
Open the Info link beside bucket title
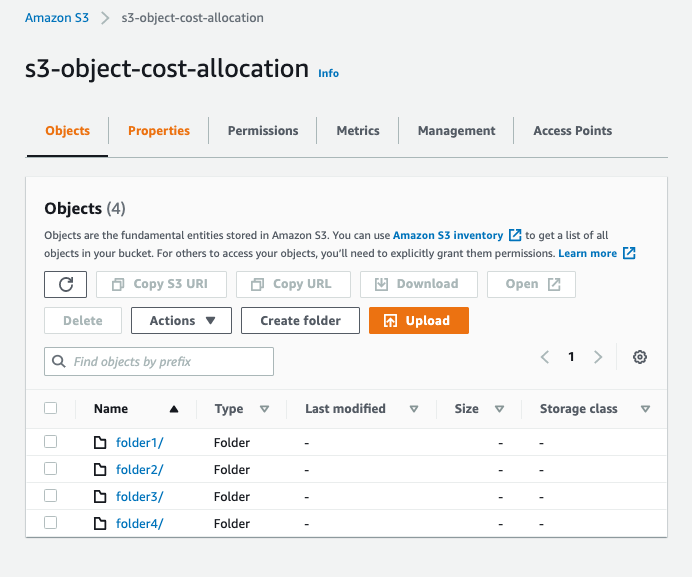(329, 73)
